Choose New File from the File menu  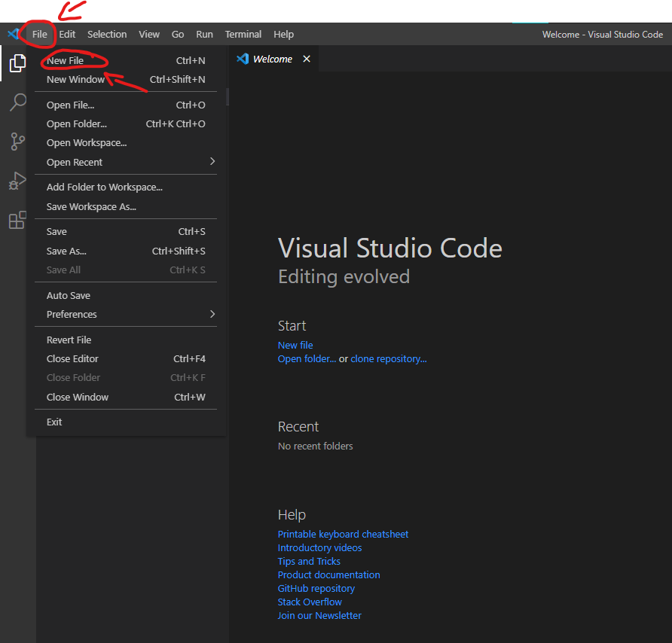click(126, 60)
